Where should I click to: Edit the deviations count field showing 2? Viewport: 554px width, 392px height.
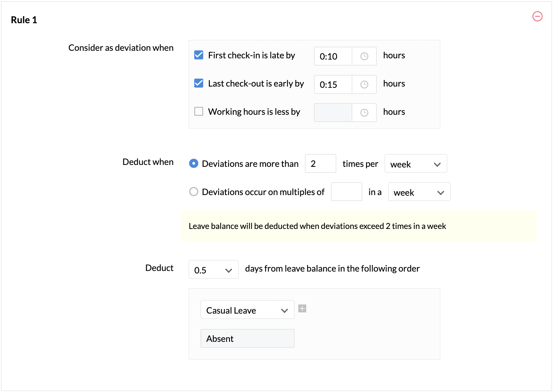click(320, 163)
